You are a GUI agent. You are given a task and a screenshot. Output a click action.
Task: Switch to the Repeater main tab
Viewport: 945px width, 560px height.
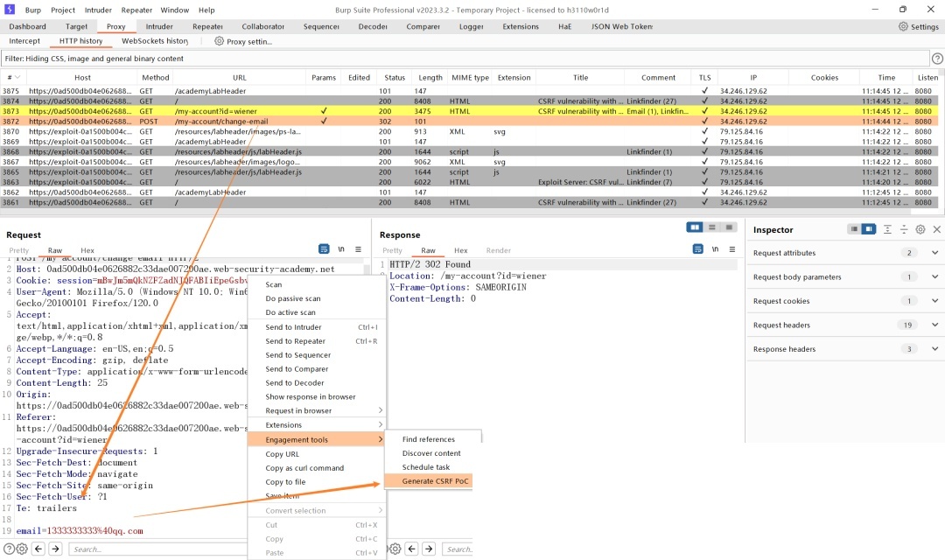tap(207, 26)
